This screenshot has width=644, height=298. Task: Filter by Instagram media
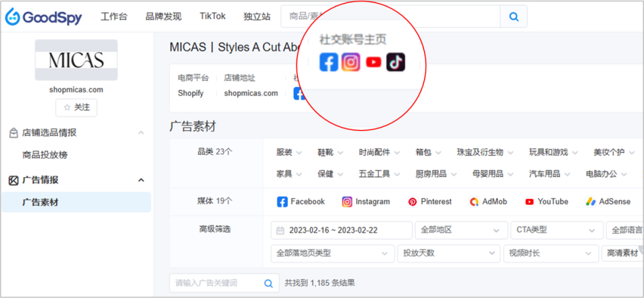point(366,201)
